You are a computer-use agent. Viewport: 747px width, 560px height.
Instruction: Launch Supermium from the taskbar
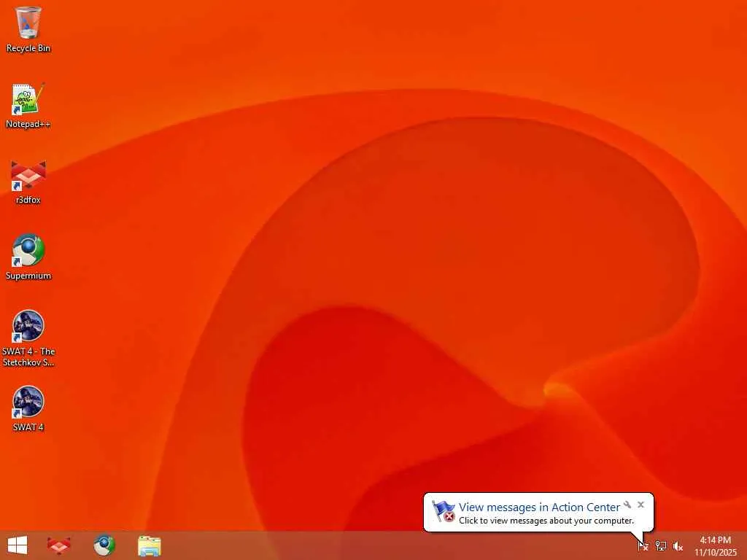point(104,545)
